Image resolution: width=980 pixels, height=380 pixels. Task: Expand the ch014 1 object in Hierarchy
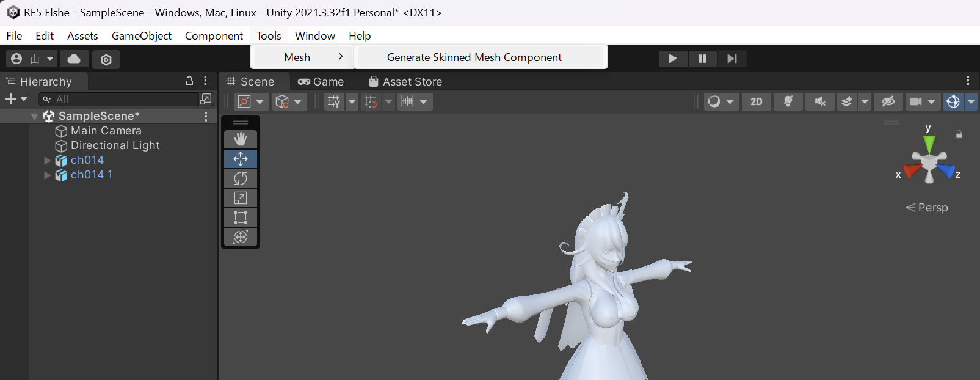pyautogui.click(x=47, y=175)
